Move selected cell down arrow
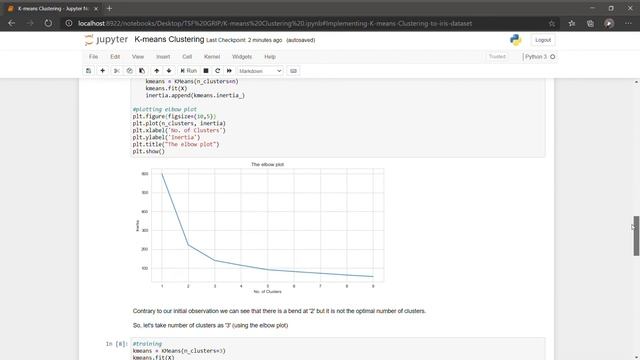Image resolution: width=640 pixels, height=360 pixels. (169, 71)
